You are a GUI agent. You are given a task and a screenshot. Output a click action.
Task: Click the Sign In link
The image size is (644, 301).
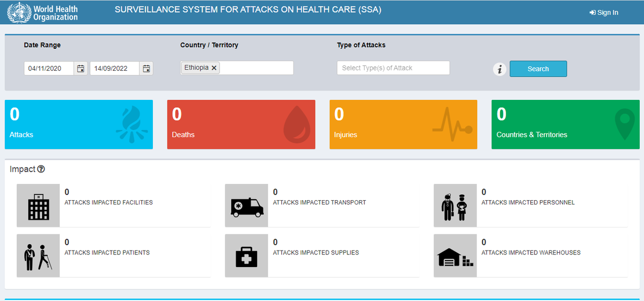pyautogui.click(x=604, y=12)
